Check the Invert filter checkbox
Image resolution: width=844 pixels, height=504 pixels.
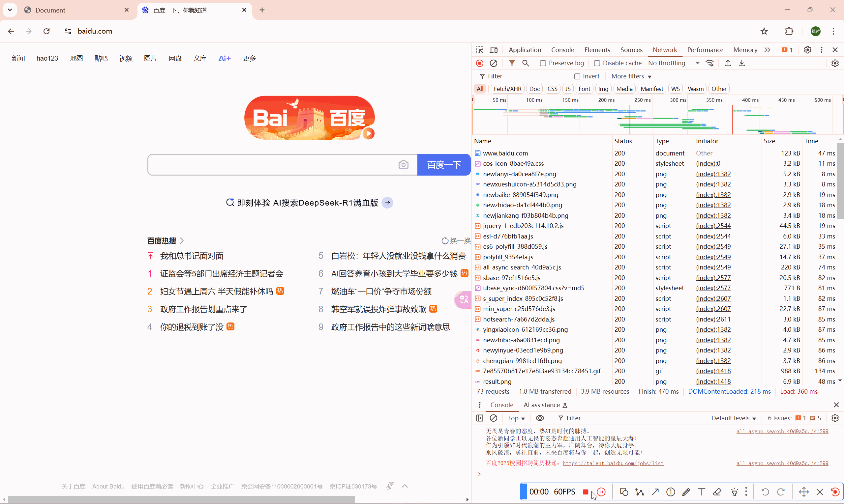[x=577, y=76]
